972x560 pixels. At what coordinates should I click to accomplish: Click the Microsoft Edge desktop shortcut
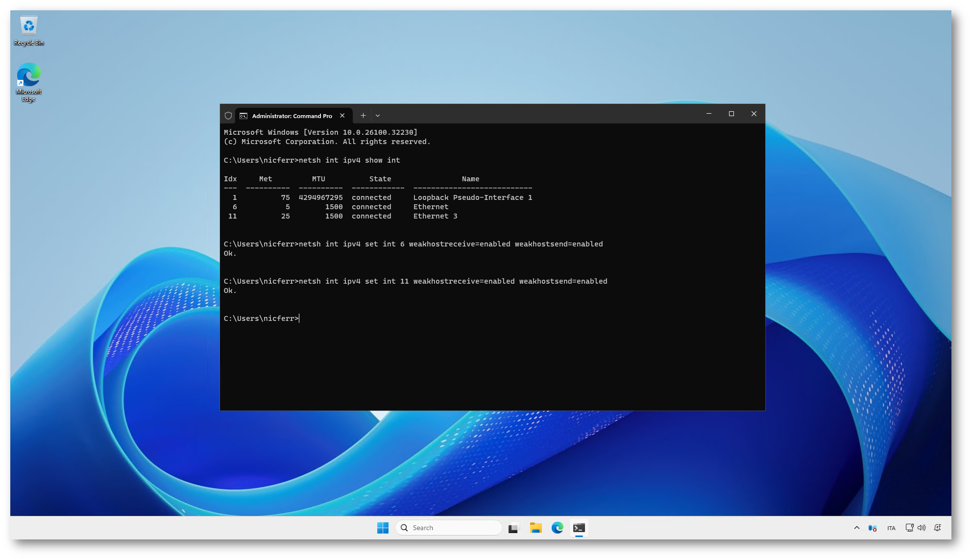29,82
